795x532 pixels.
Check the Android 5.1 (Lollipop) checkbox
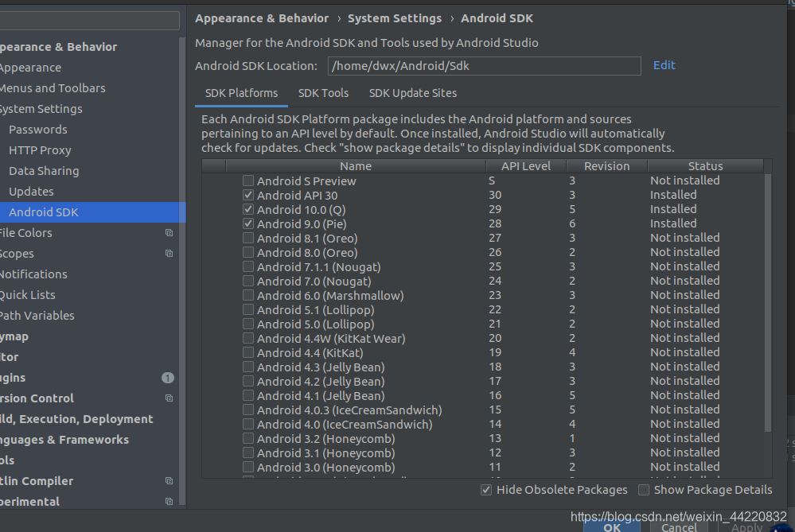[248, 309]
